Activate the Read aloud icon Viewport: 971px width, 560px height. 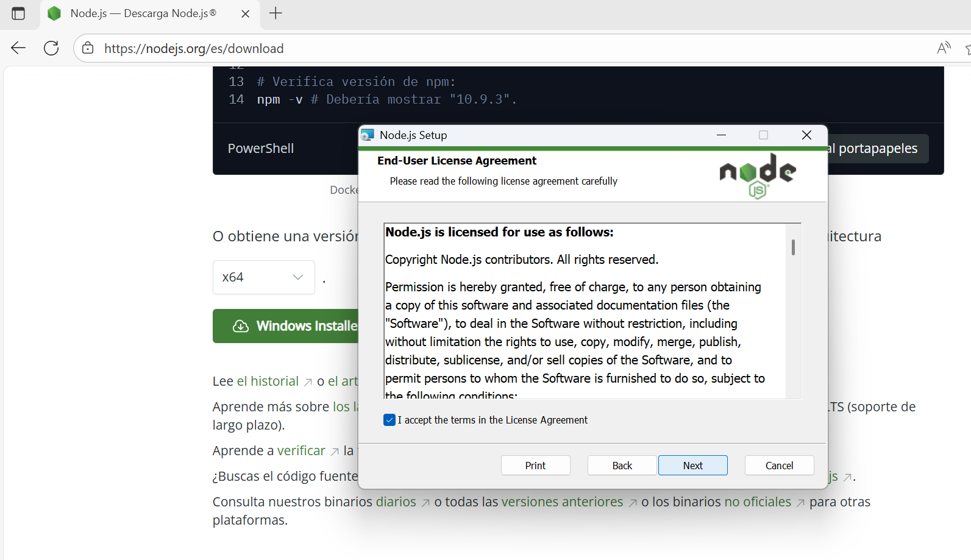(x=944, y=48)
